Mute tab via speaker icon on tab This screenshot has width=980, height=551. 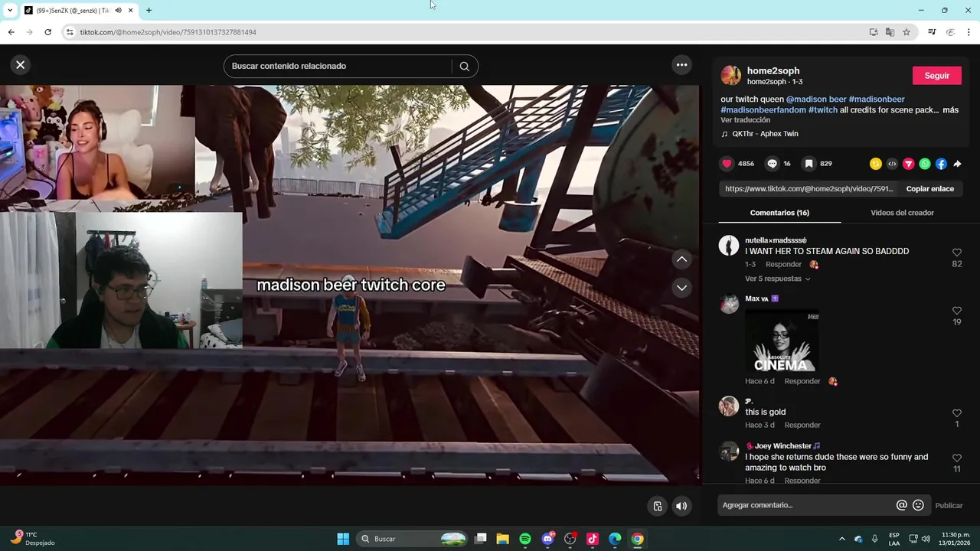(x=117, y=11)
